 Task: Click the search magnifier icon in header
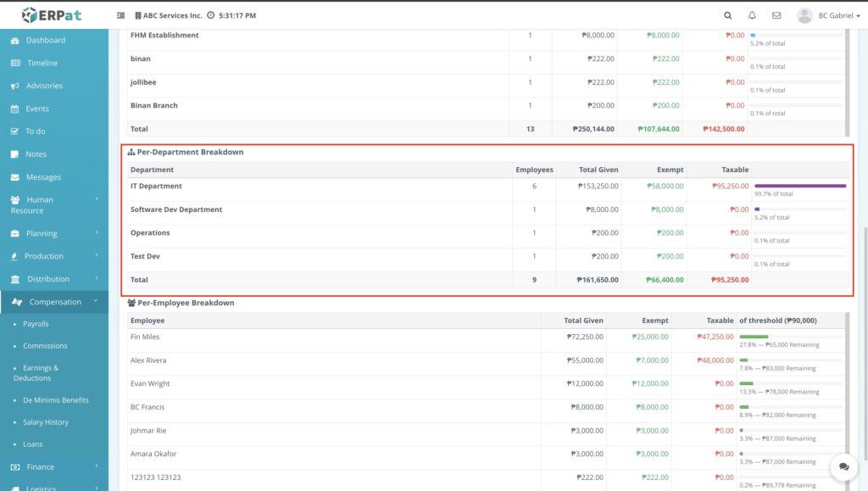[727, 15]
